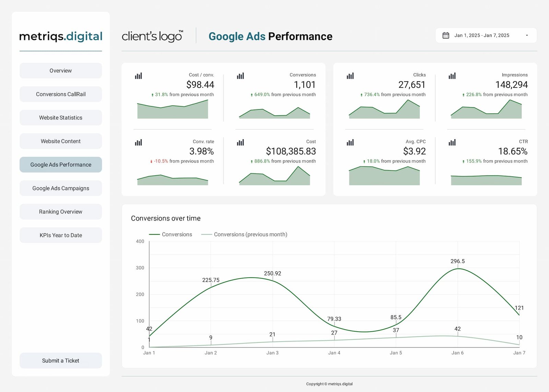
Task: Select the 296.5 data point on Jan 6
Action: 457,269
